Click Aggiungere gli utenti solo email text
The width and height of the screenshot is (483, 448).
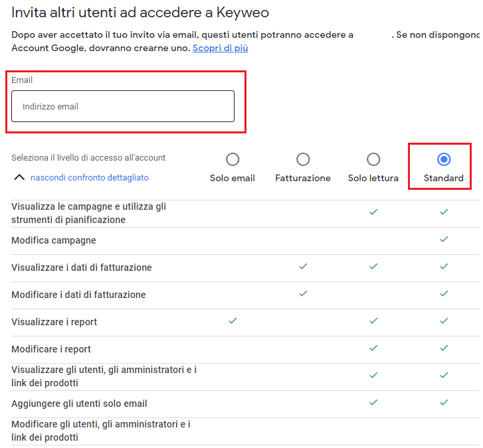tap(79, 404)
